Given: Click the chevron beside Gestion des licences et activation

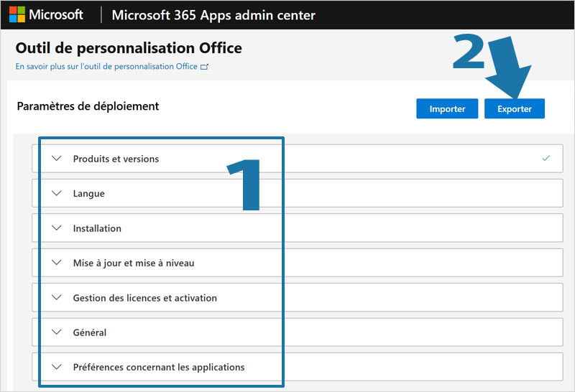Looking at the screenshot, I should [x=57, y=298].
